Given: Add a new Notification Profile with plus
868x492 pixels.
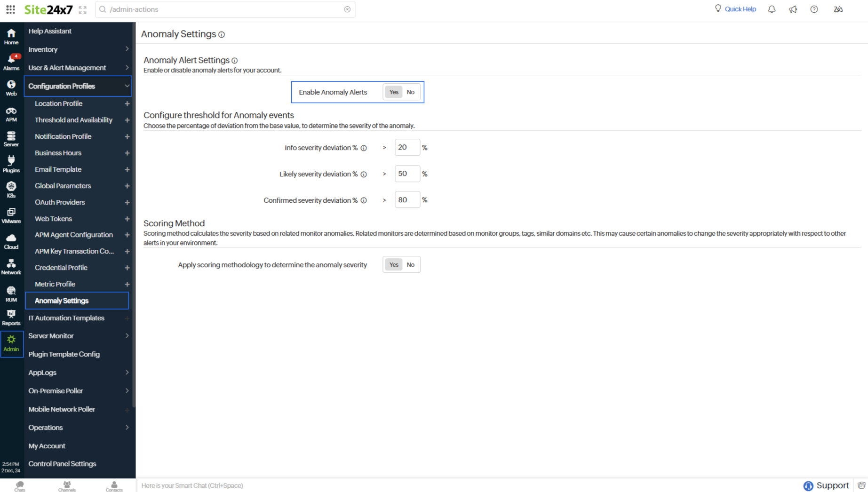Looking at the screenshot, I should point(127,136).
